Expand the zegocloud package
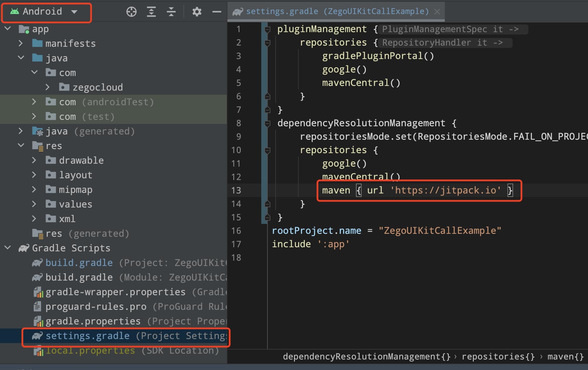588x370 pixels. click(48, 87)
